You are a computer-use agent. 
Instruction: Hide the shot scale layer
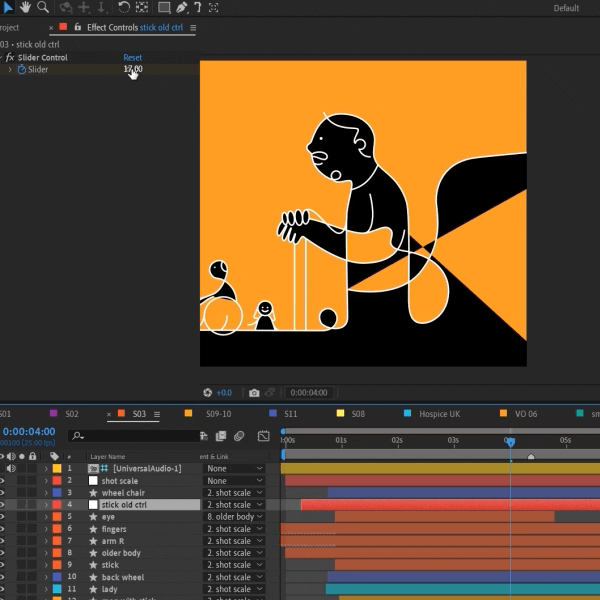coord(2,481)
